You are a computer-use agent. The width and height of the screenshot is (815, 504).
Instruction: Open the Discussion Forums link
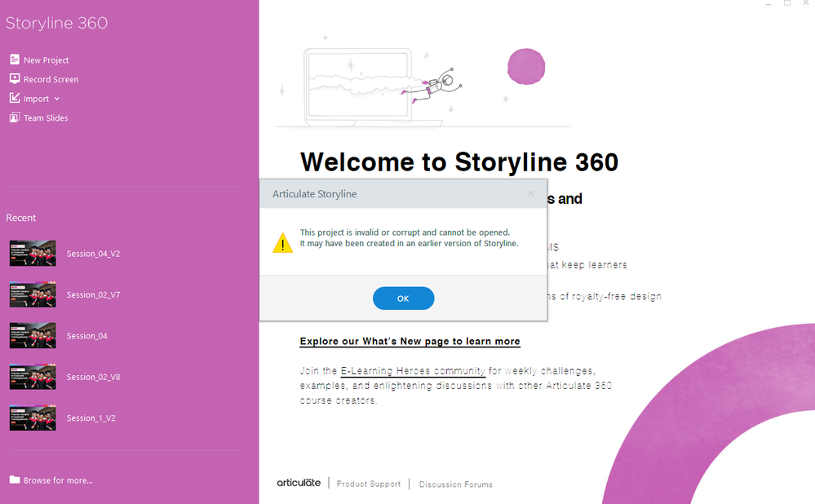pyautogui.click(x=456, y=484)
